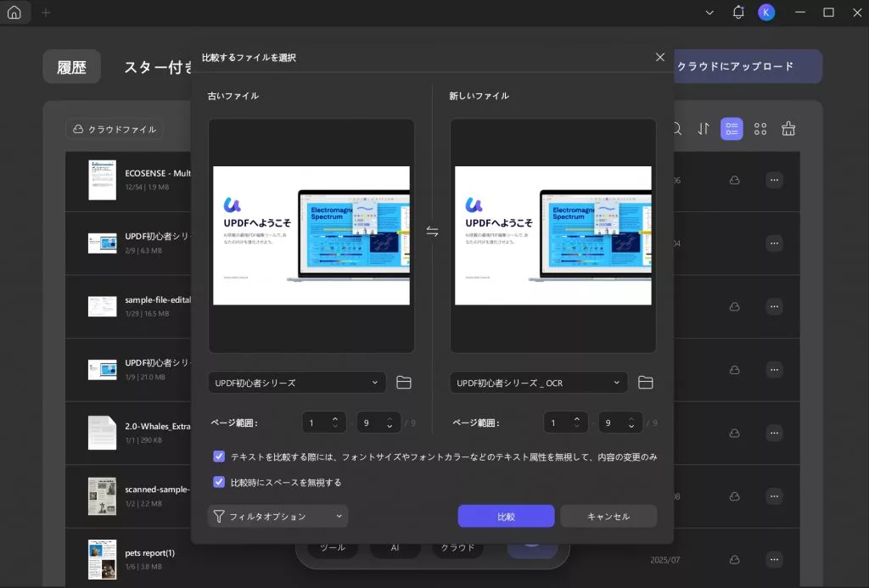Open user profile avatar K
869x588 pixels.
(x=766, y=12)
